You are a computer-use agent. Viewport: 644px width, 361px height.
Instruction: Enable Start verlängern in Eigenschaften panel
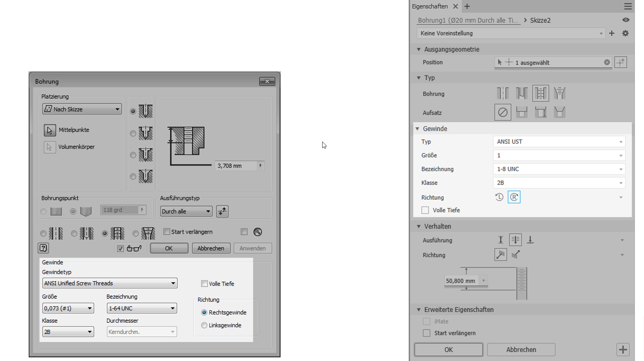pos(427,333)
